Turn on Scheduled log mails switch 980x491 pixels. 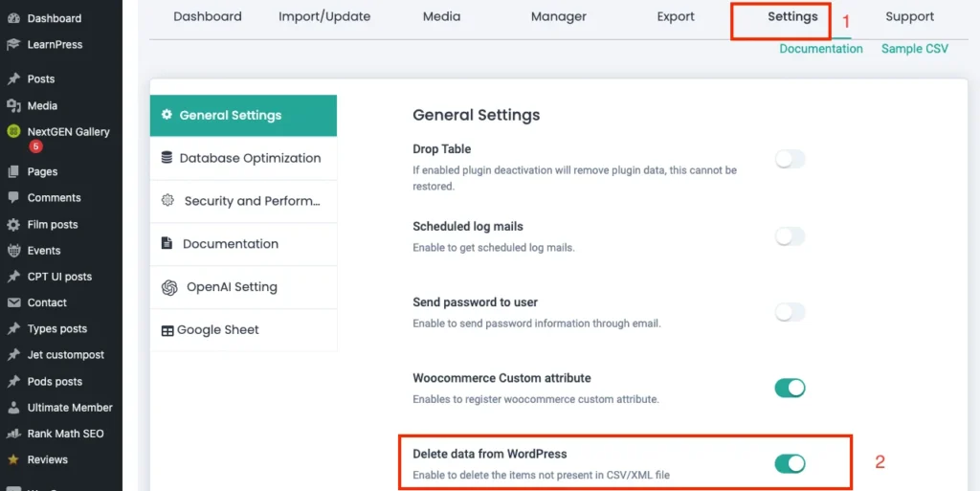[x=790, y=236]
